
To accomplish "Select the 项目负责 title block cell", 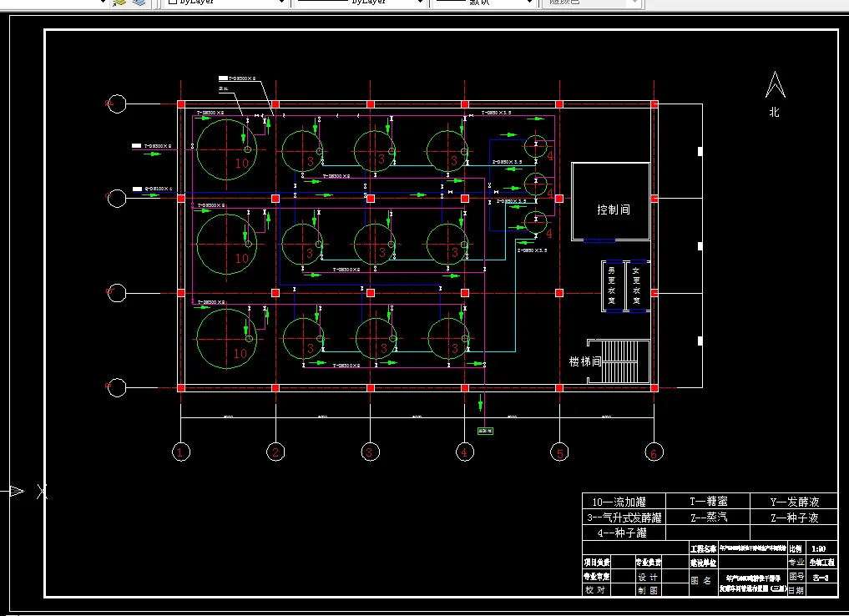I will coord(597,563).
